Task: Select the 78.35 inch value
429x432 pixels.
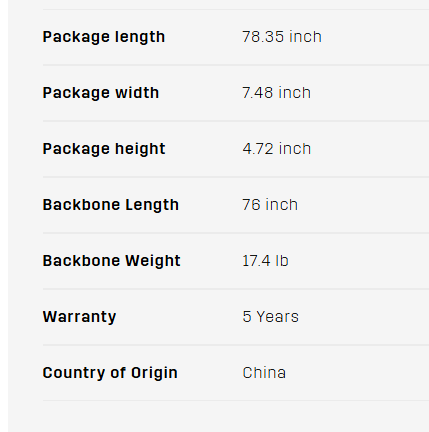Action: pyautogui.click(x=282, y=37)
